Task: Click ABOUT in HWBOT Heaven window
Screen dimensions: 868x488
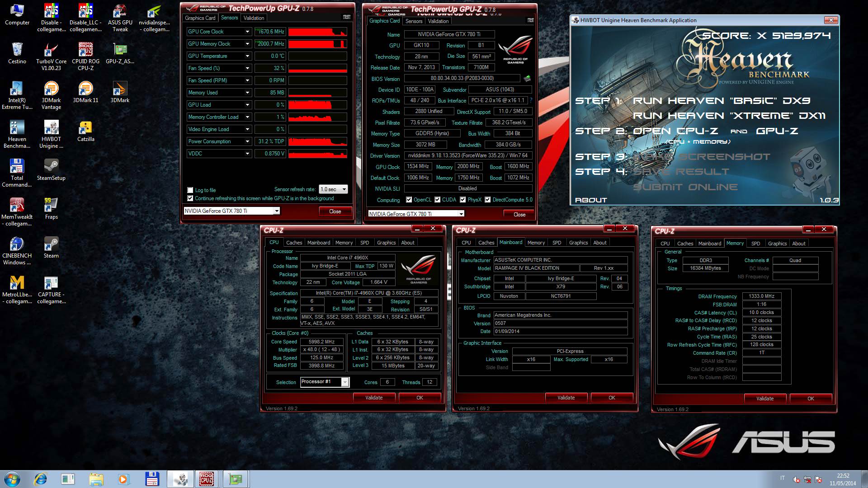Action: tap(590, 200)
